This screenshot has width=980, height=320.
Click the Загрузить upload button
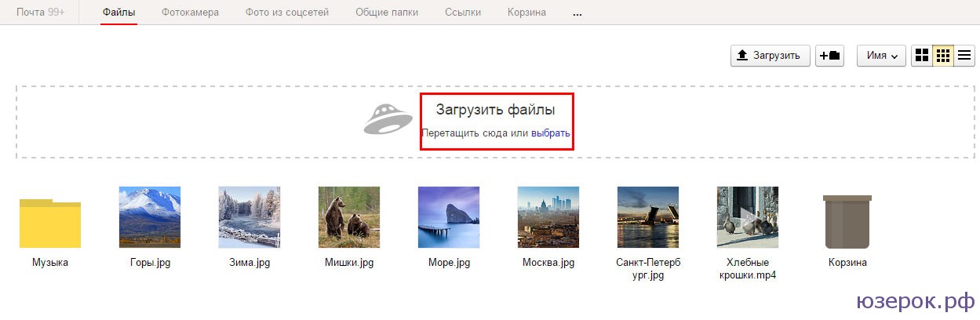pyautogui.click(x=770, y=56)
